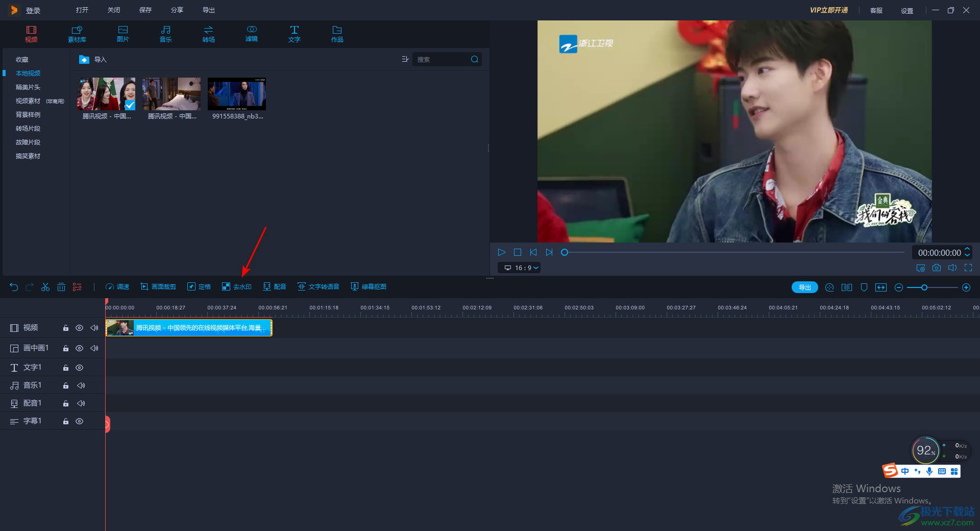Open the 文字转语音 text-to-speech tool

pyautogui.click(x=318, y=287)
